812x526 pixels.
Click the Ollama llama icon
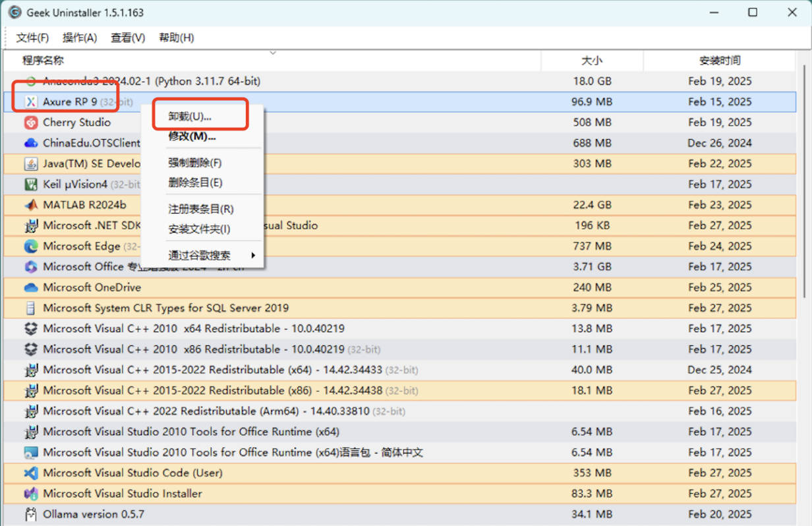pyautogui.click(x=31, y=514)
